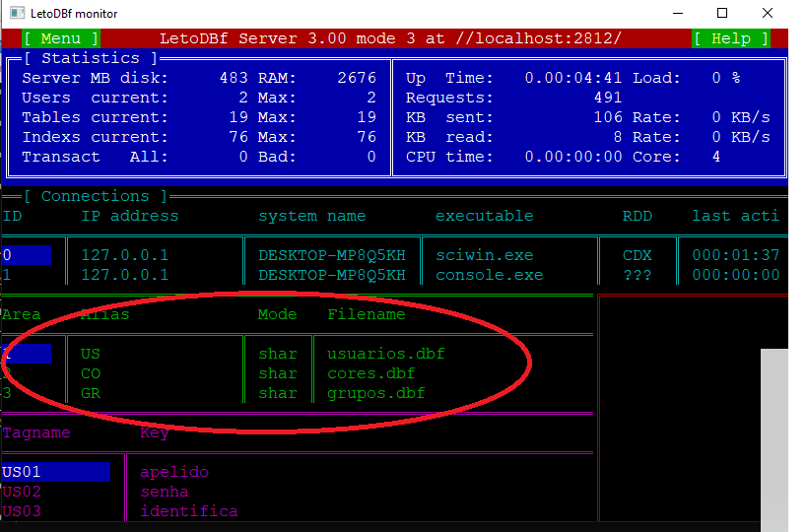This screenshot has height=532, width=807.
Task: Click the Connections panel title
Action: click(96, 196)
